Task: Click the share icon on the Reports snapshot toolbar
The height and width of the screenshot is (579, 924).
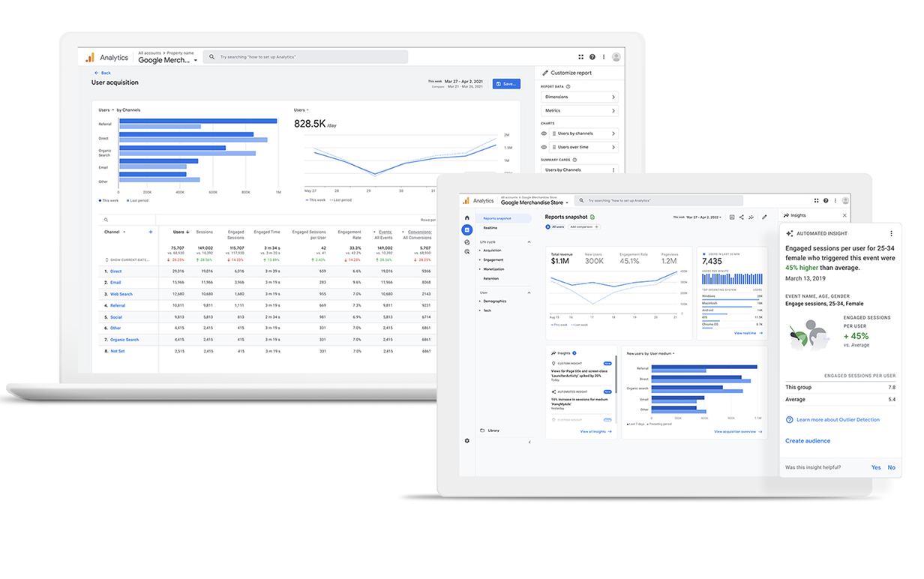Action: (x=741, y=217)
